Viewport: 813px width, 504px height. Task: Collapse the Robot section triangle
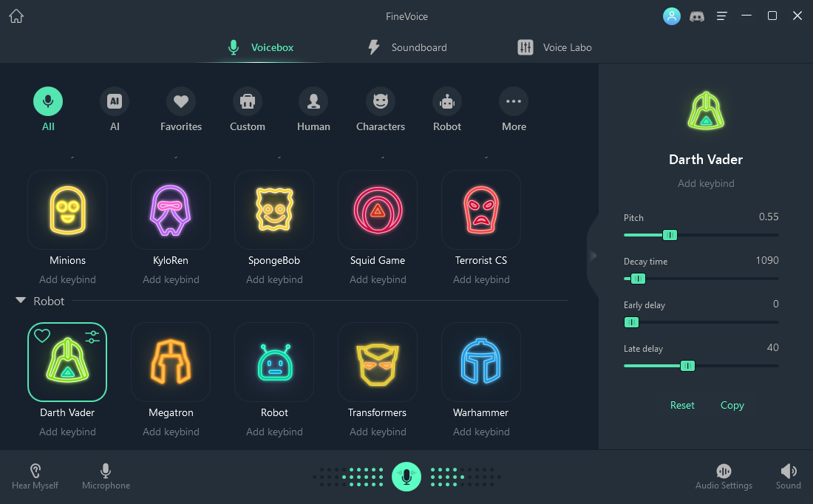(x=21, y=300)
